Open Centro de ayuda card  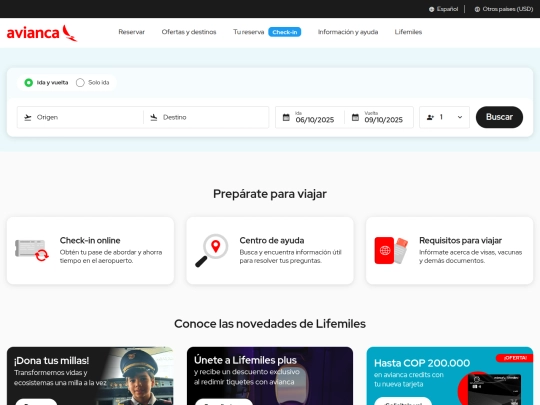(x=270, y=250)
